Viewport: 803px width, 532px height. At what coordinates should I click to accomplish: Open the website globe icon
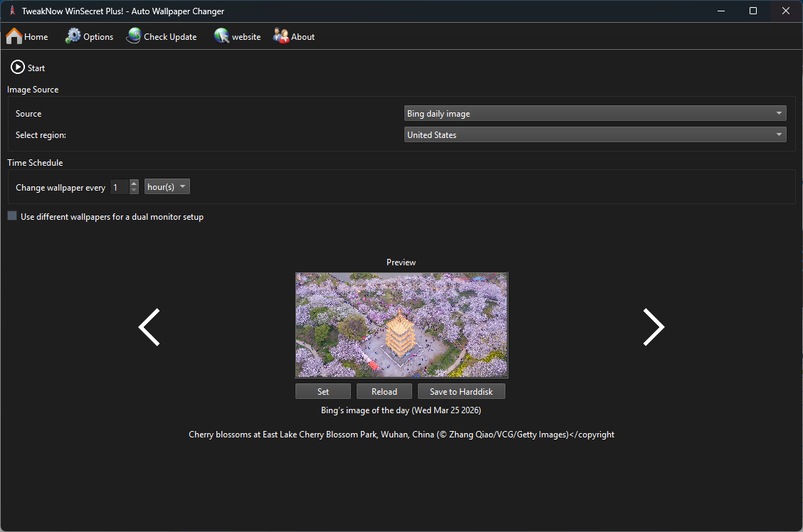pos(222,36)
